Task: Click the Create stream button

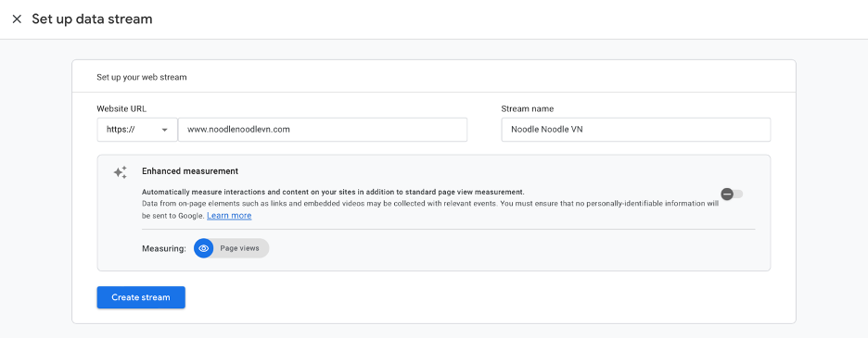Action: 141,297
